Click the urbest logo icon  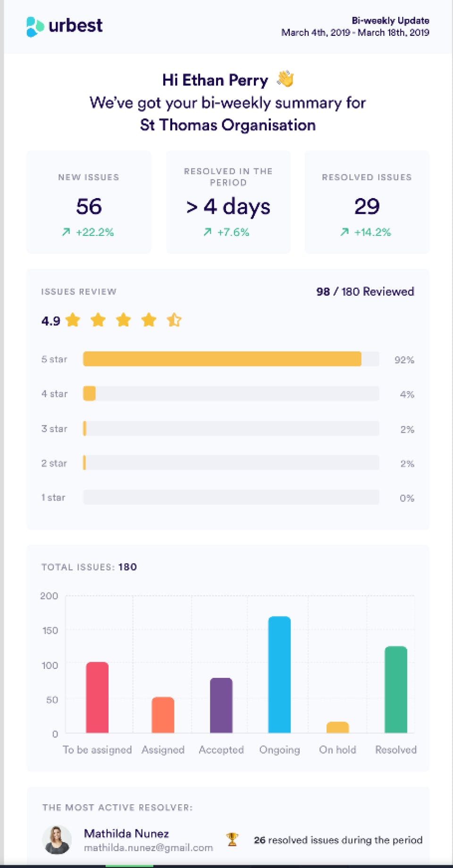35,27
